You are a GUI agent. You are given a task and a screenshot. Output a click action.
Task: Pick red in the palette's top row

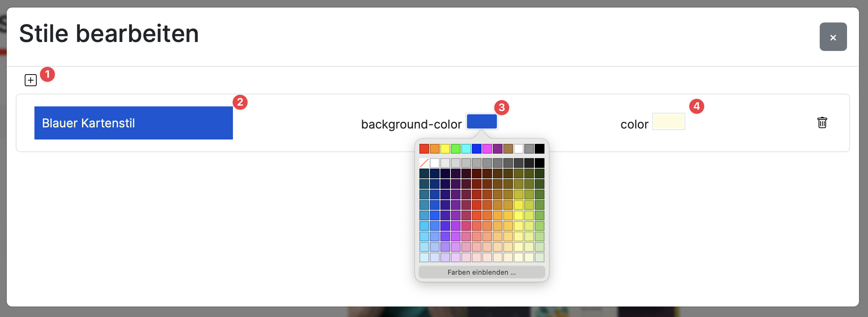pyautogui.click(x=424, y=149)
